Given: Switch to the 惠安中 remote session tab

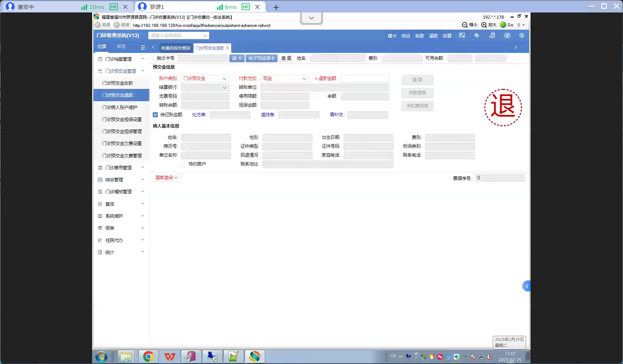Looking at the screenshot, I should [x=68, y=7].
